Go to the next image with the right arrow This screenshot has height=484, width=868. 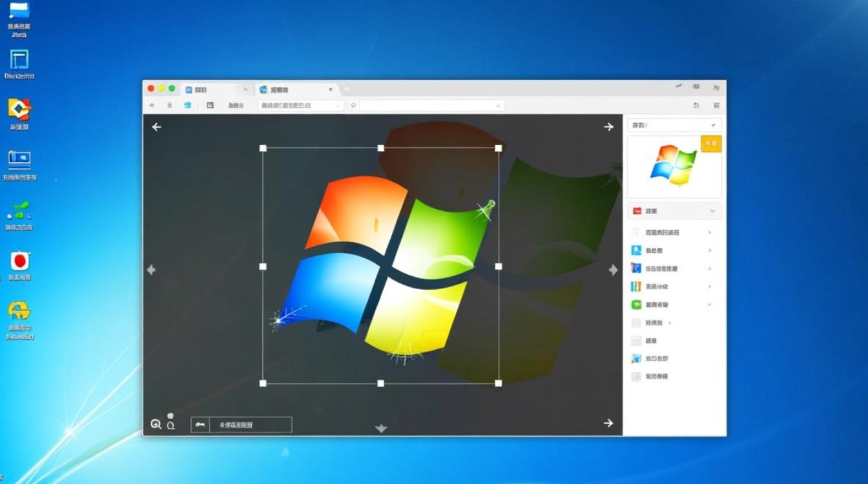[x=608, y=126]
